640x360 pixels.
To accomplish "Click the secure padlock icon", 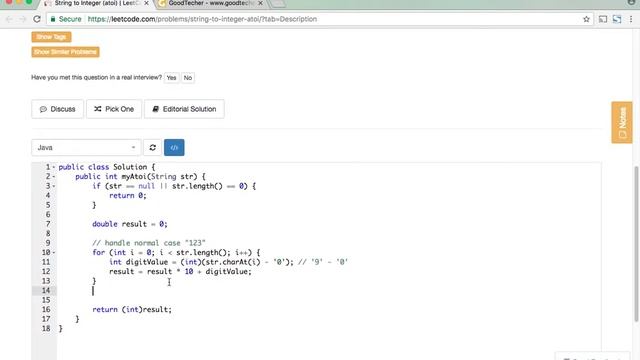I will click(x=53, y=19).
